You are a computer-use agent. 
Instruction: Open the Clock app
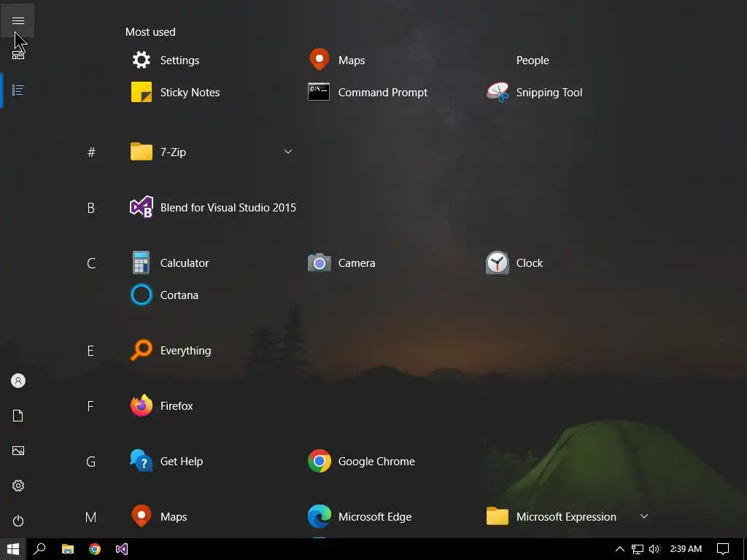[x=514, y=262]
